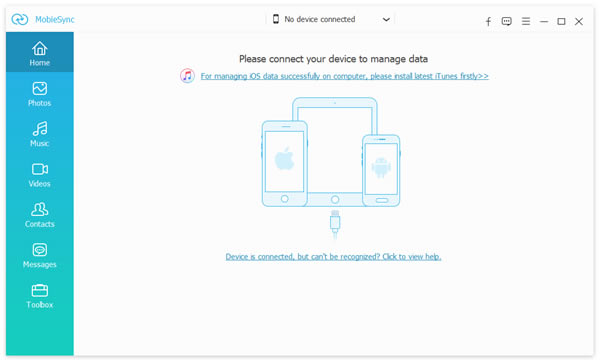The width and height of the screenshot is (600, 362).
Task: Click the 'No device connected' text
Action: (320, 19)
